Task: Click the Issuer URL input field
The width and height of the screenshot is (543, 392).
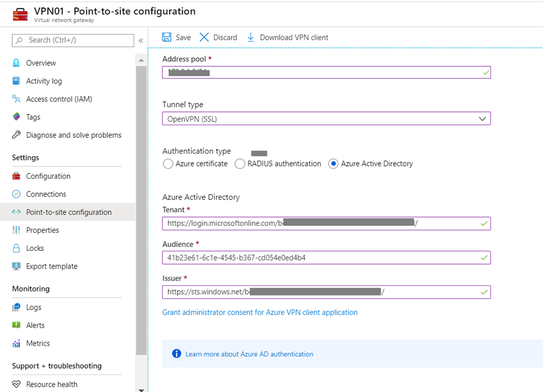Action: 326,292
